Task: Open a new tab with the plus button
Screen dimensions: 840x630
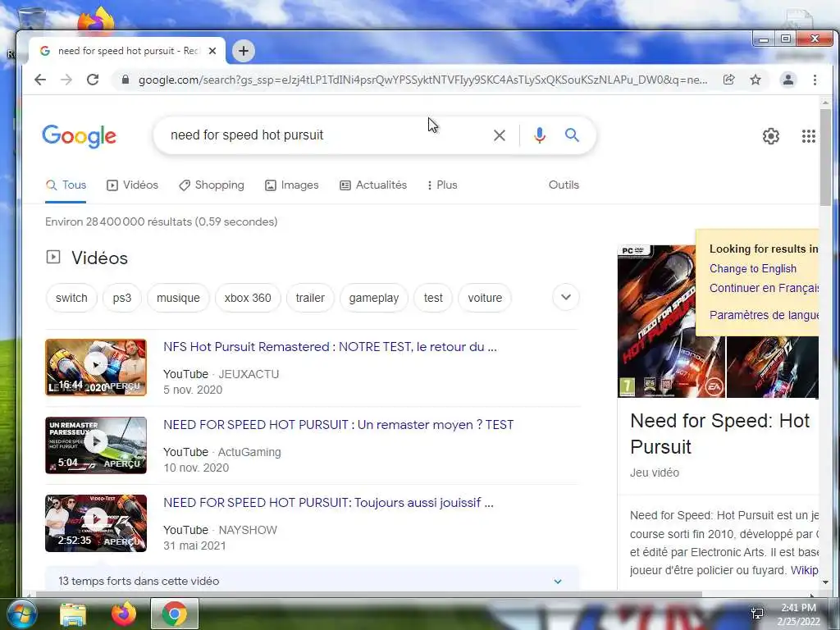Action: 244,51
